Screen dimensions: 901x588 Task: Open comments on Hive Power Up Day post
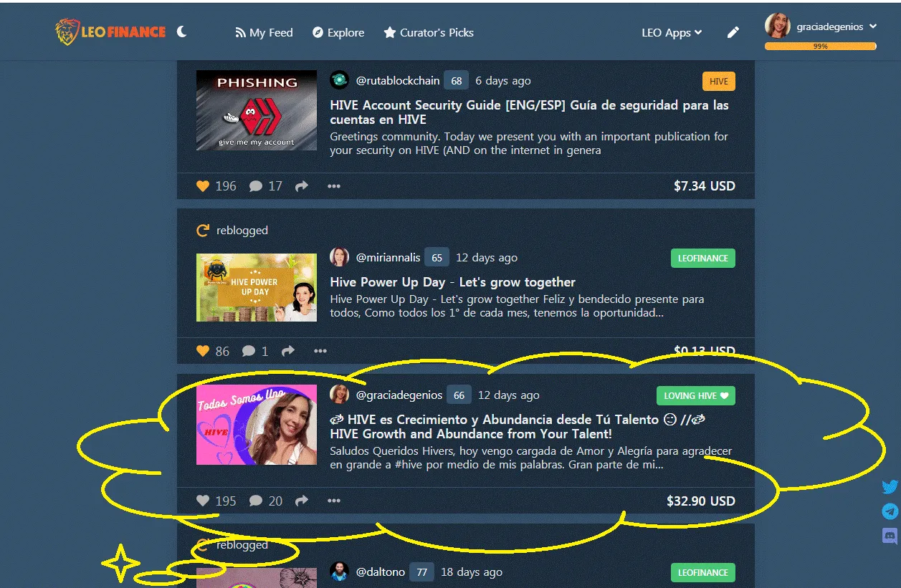[x=254, y=351]
